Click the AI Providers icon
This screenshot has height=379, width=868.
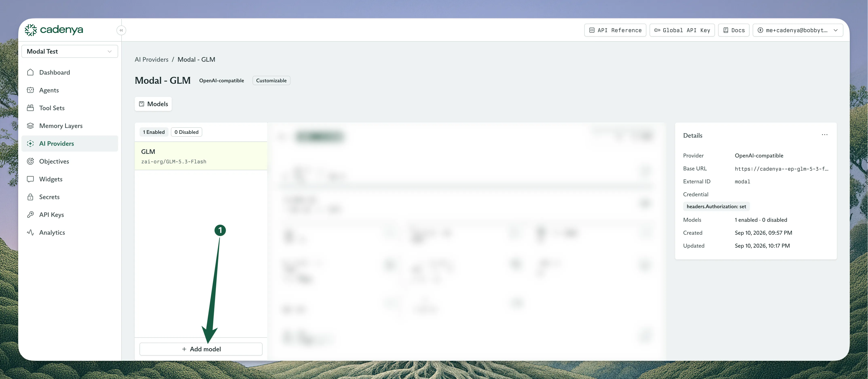30,144
